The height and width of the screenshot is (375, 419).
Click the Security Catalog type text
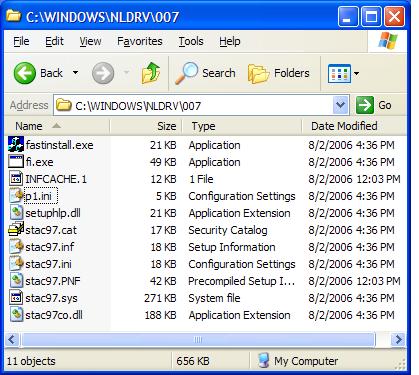(x=228, y=230)
